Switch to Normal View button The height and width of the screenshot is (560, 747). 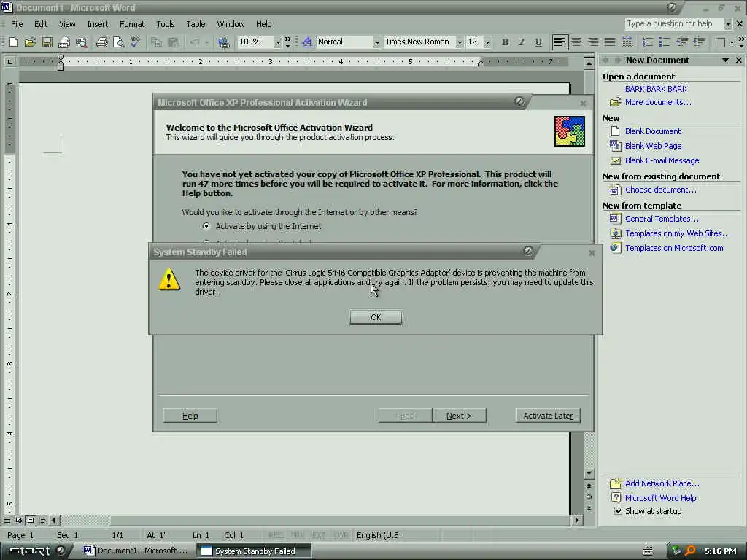(7, 521)
